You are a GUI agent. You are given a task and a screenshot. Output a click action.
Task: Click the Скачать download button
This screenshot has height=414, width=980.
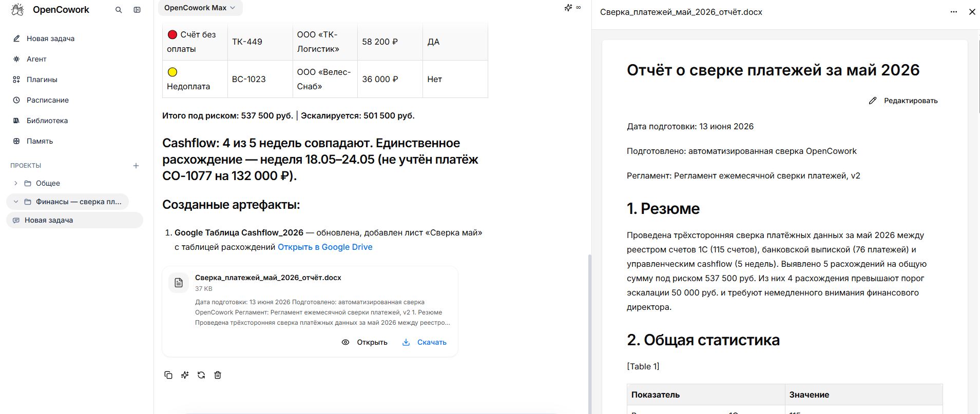pyautogui.click(x=425, y=342)
